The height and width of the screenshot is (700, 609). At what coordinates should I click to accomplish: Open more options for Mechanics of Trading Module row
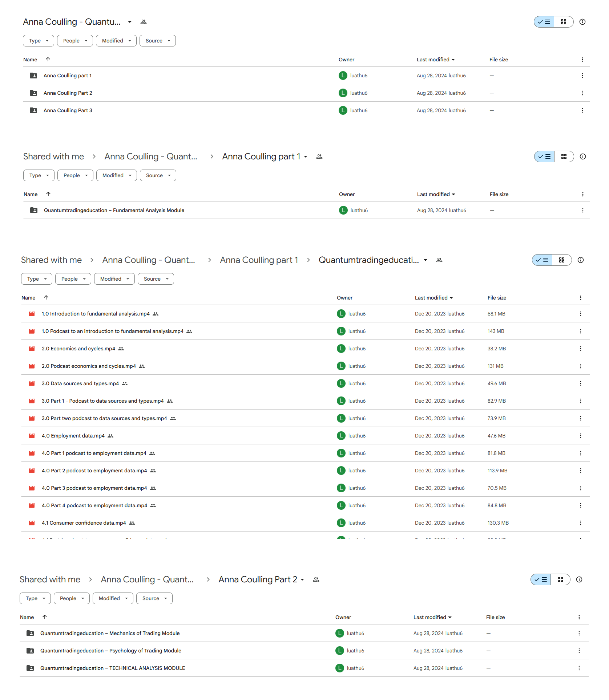point(579,633)
